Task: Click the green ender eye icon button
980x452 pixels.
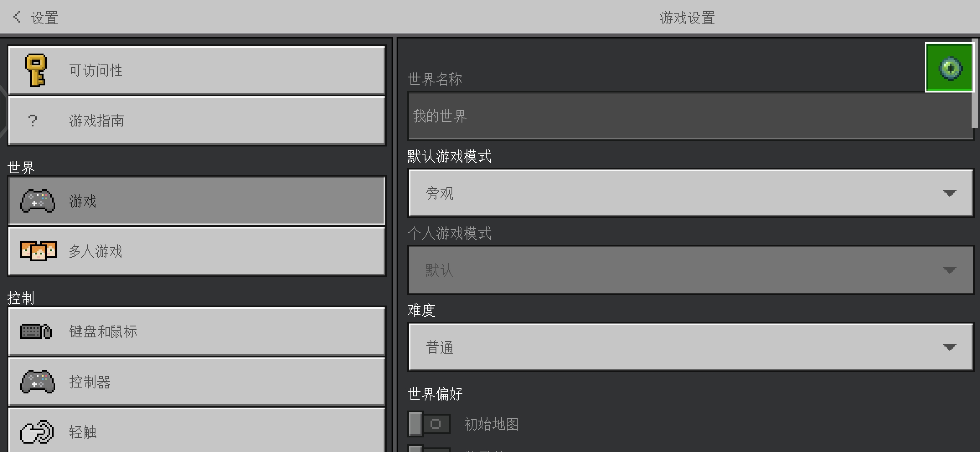Action: 949,68
